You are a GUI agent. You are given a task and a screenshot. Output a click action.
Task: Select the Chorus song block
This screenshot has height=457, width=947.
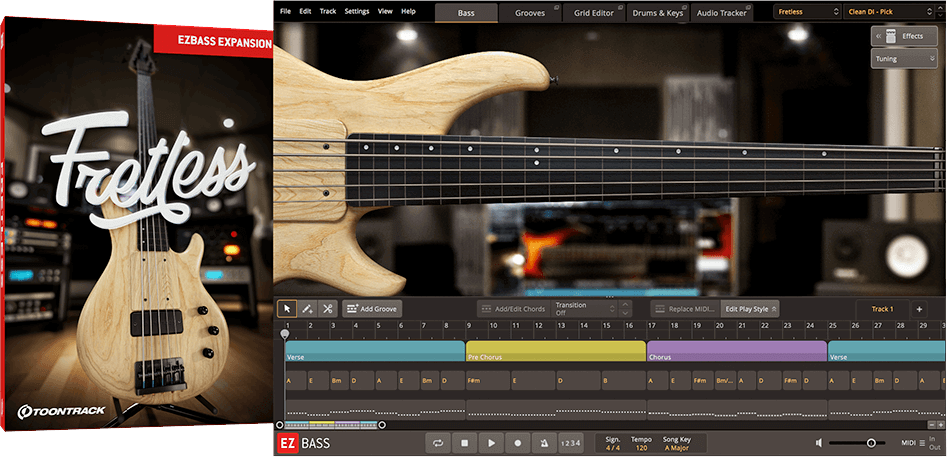click(736, 351)
